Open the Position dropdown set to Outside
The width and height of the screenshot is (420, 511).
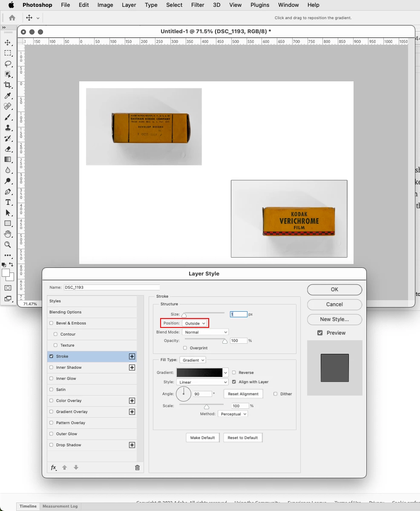coord(195,324)
